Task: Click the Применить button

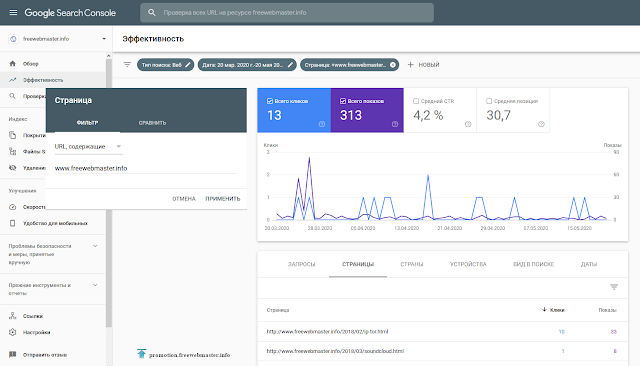Action: coord(223,199)
